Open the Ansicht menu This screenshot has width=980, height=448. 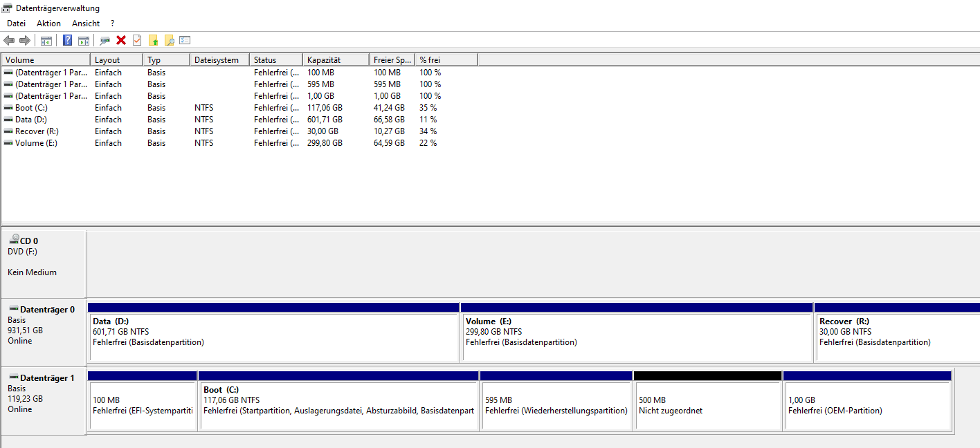(x=86, y=24)
